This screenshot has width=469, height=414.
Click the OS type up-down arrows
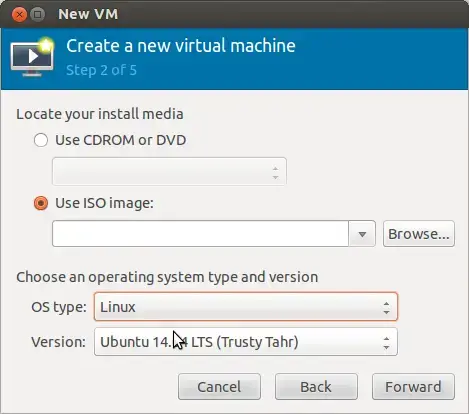pos(386,308)
